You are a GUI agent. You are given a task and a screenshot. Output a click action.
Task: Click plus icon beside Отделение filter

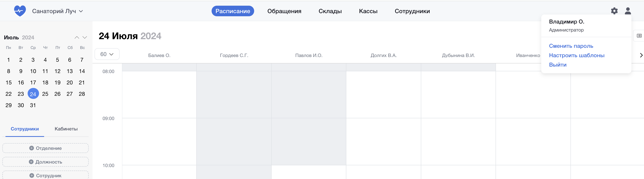(x=32, y=148)
